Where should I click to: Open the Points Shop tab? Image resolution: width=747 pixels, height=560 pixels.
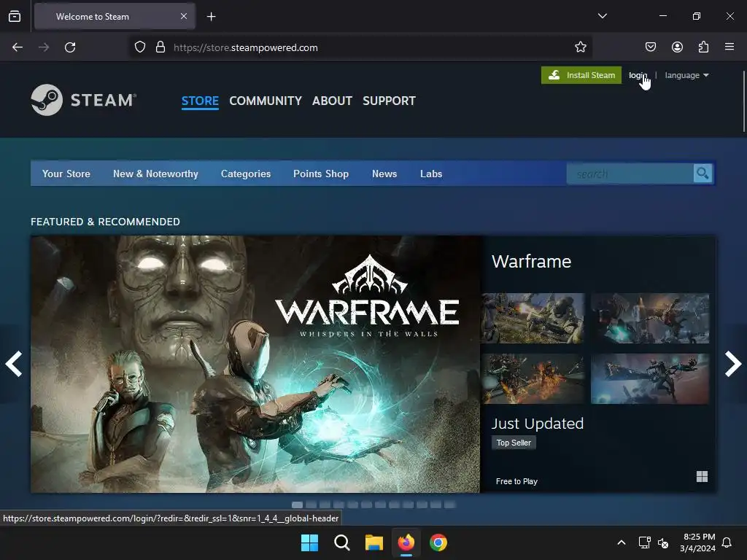coord(321,174)
